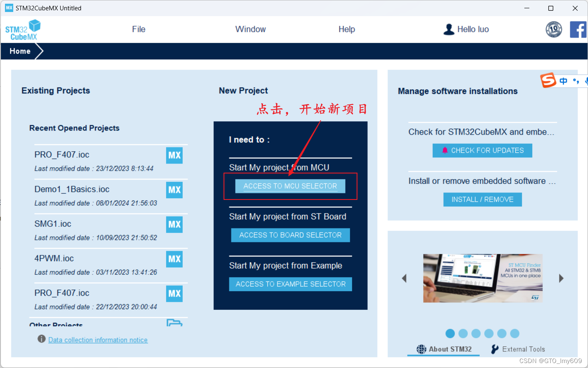
Task: Switch to the About STM32 tab
Action: pyautogui.click(x=444, y=349)
